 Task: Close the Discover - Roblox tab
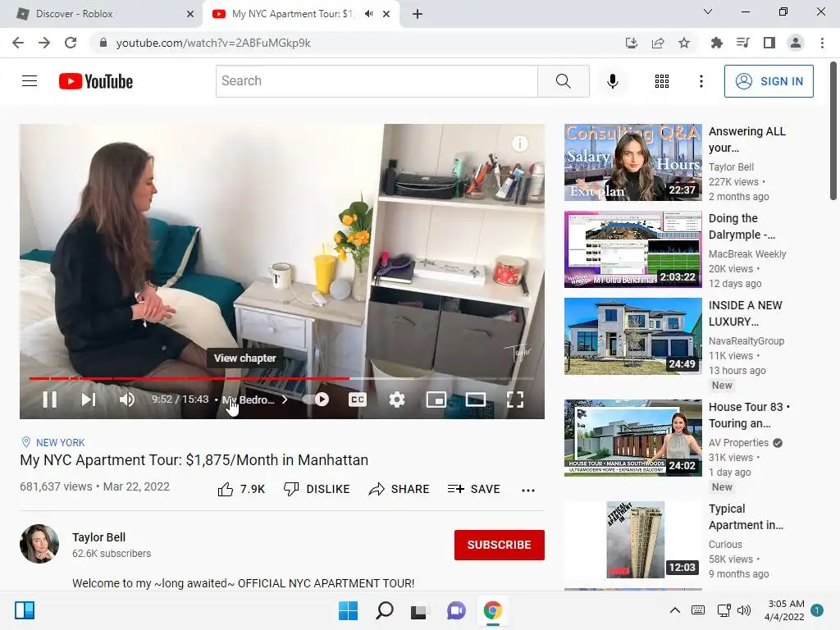click(190, 14)
